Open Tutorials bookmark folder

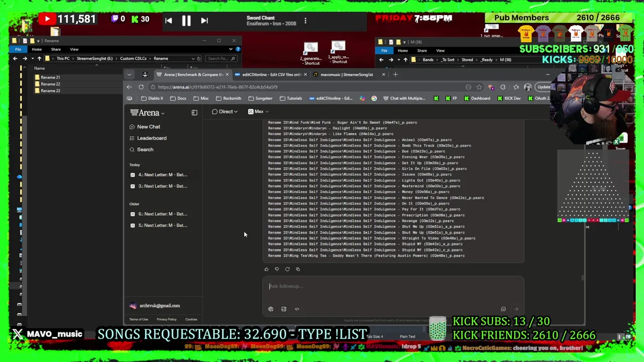point(291,99)
